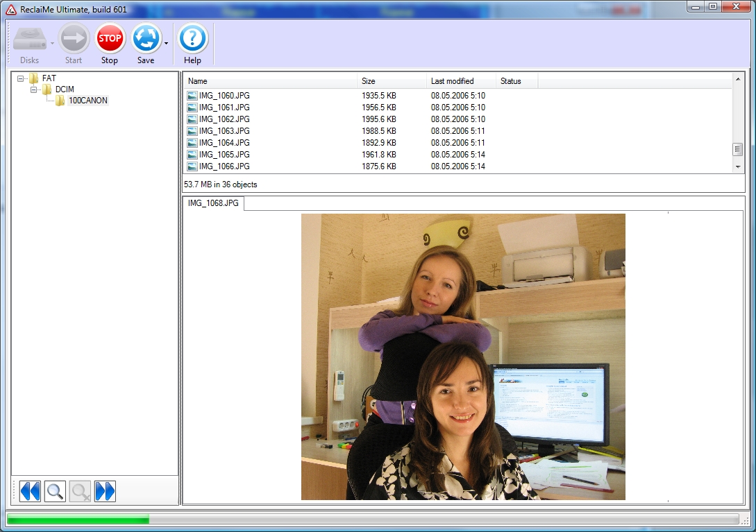Click the image icon of IMG_1065.JPG
Viewport: 756px width, 532px height.
(192, 155)
